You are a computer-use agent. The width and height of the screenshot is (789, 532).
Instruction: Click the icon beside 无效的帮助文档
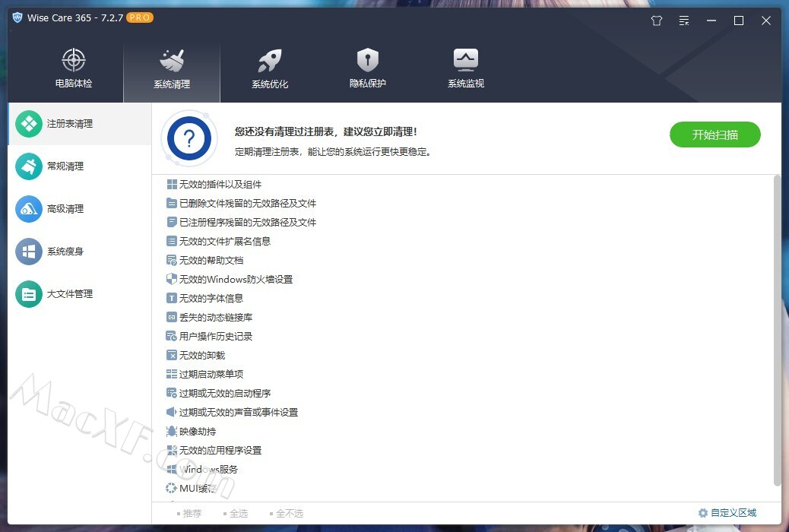pyautogui.click(x=172, y=260)
